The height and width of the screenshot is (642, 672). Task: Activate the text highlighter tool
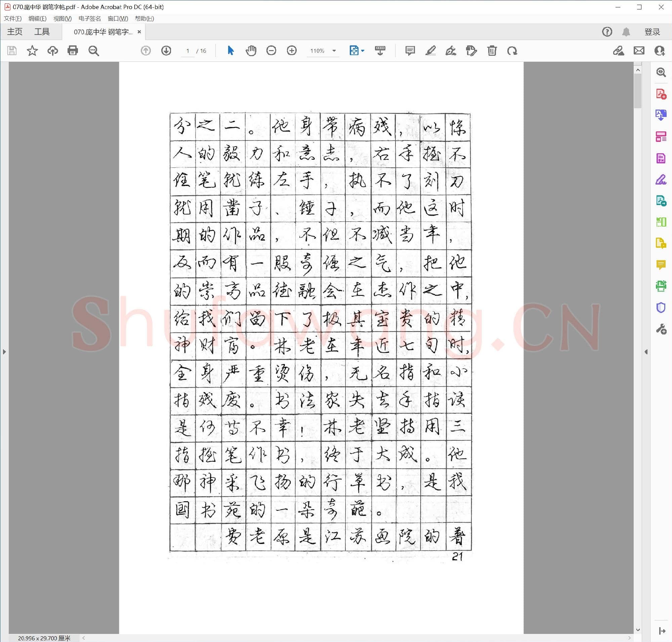(x=430, y=51)
